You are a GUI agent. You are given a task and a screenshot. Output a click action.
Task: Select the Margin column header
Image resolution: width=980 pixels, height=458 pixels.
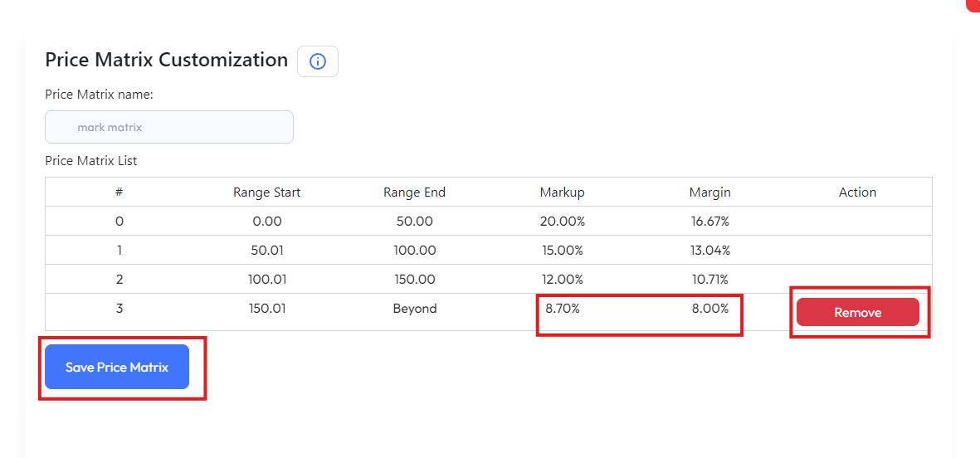(709, 192)
